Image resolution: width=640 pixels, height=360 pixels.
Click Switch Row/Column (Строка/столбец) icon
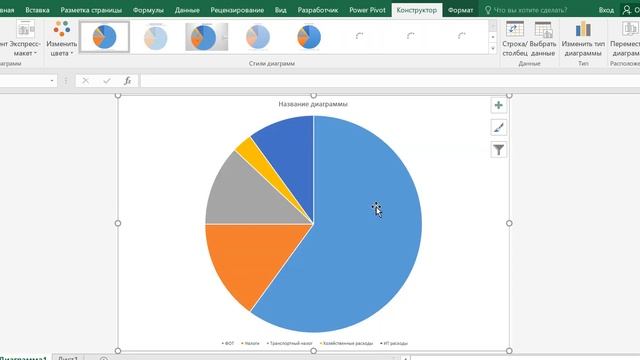pos(515,29)
